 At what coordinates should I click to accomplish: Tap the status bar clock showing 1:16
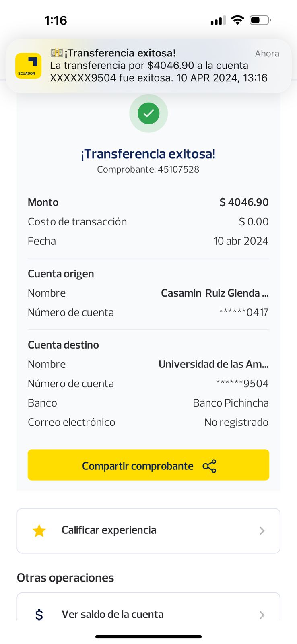coord(56,20)
